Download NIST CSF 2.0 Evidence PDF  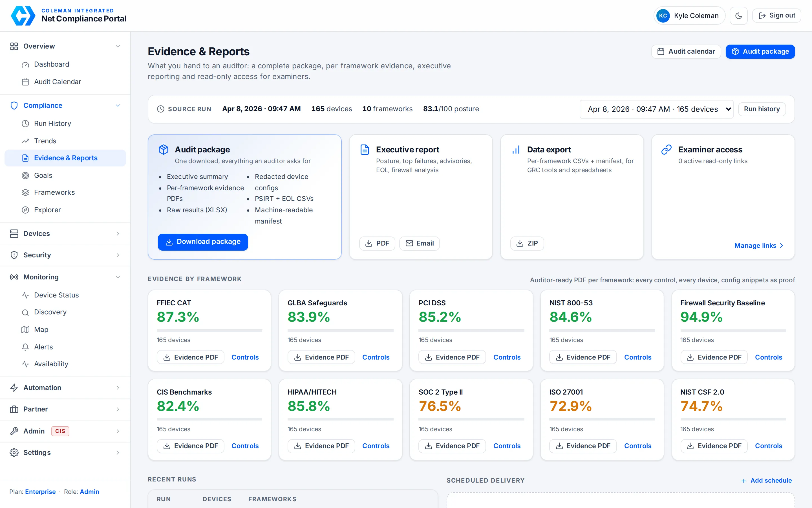click(714, 446)
